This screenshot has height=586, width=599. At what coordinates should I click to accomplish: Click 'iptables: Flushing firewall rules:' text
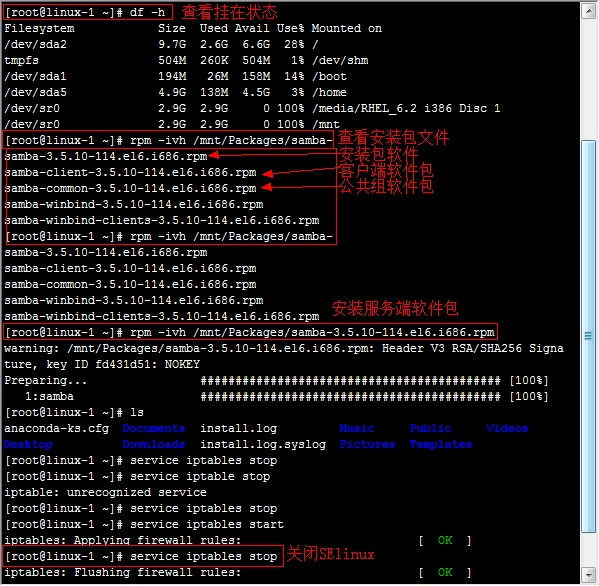click(123, 573)
